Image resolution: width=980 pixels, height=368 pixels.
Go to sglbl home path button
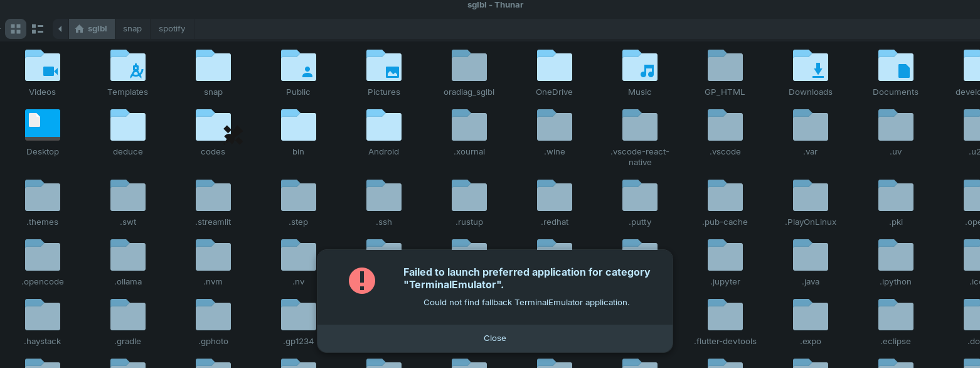[x=91, y=29]
